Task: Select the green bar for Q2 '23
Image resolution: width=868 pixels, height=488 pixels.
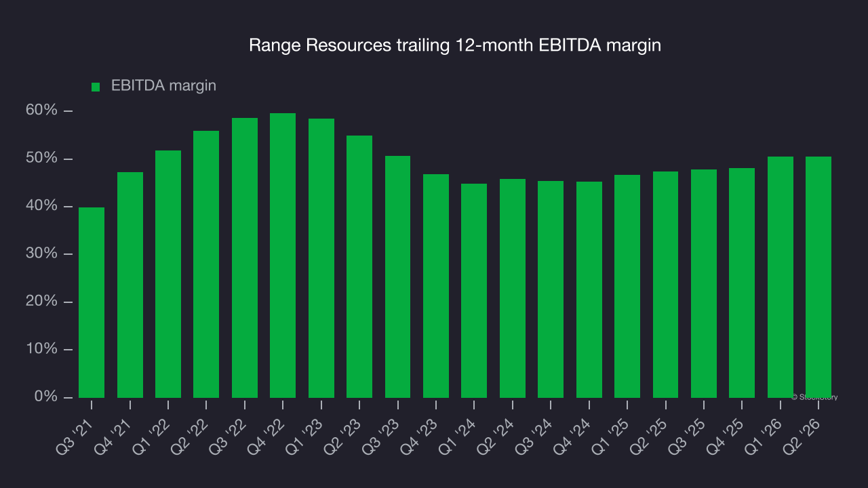Action: click(x=359, y=266)
